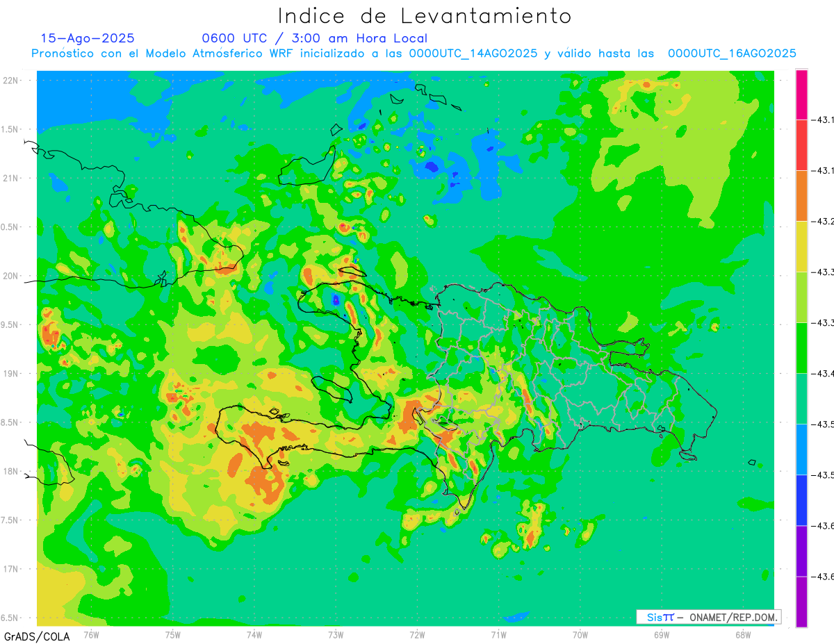Select the '19N' latitude label
Screen dimensions: 834x644
click(x=12, y=373)
